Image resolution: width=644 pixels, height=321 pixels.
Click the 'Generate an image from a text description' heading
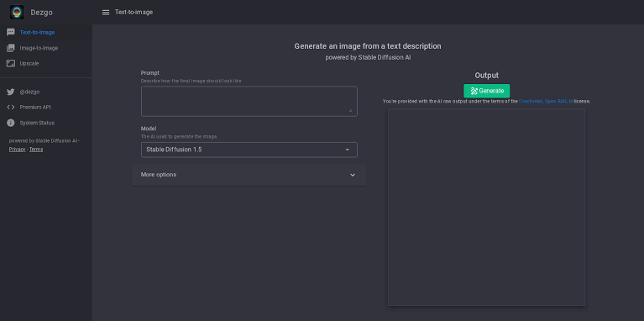(x=368, y=46)
